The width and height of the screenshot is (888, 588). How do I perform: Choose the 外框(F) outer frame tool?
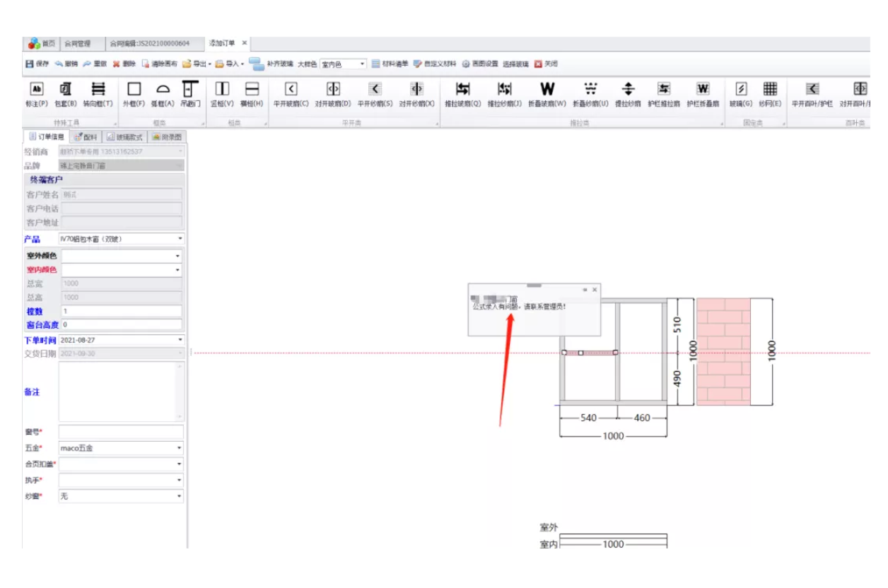click(134, 94)
